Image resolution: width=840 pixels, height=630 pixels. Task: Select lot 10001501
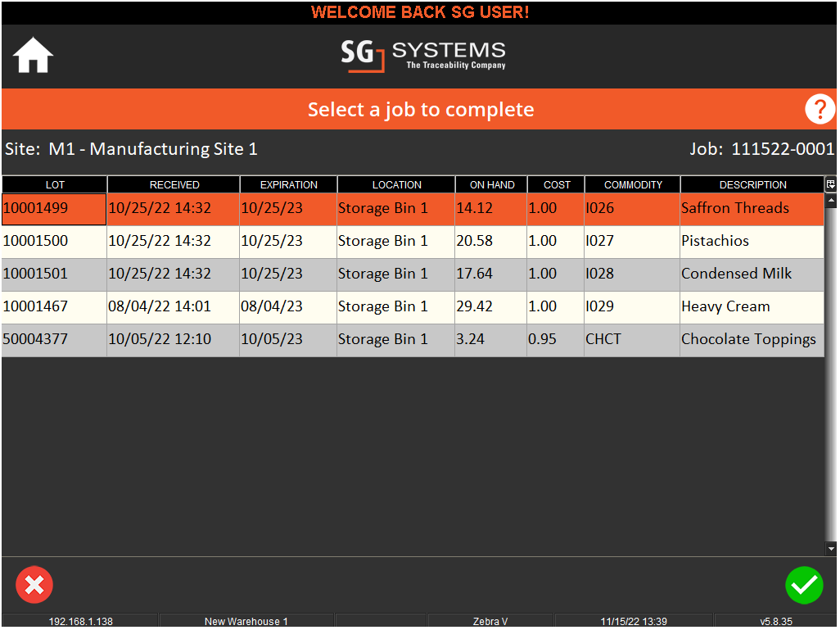click(54, 274)
